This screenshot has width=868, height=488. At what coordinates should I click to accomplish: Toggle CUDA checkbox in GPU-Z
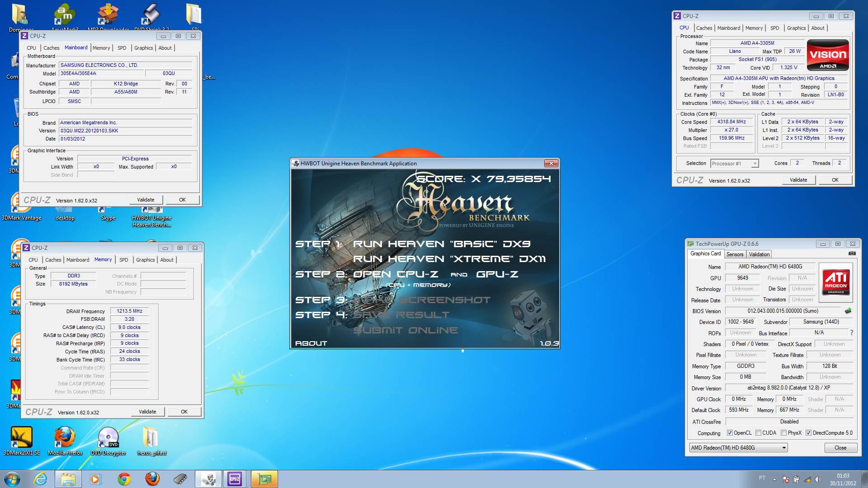pos(758,433)
